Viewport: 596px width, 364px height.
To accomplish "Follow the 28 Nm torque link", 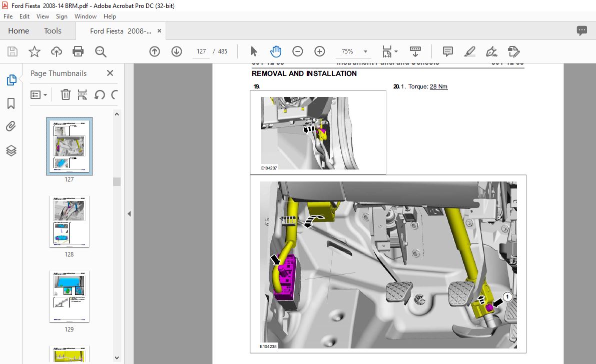I will (x=439, y=86).
